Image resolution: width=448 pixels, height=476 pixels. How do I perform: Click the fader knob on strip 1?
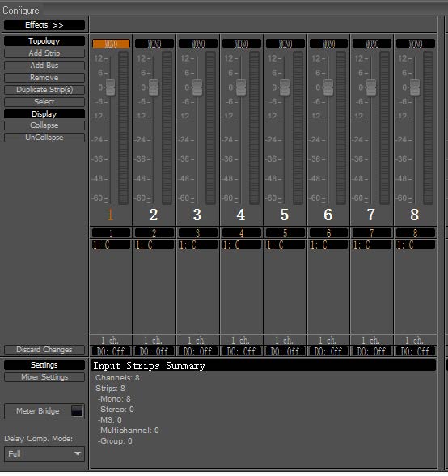pyautogui.click(x=111, y=87)
